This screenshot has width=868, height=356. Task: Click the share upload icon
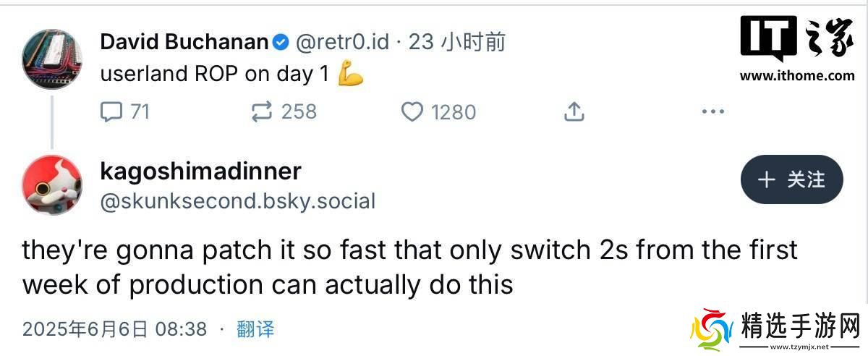pyautogui.click(x=574, y=111)
